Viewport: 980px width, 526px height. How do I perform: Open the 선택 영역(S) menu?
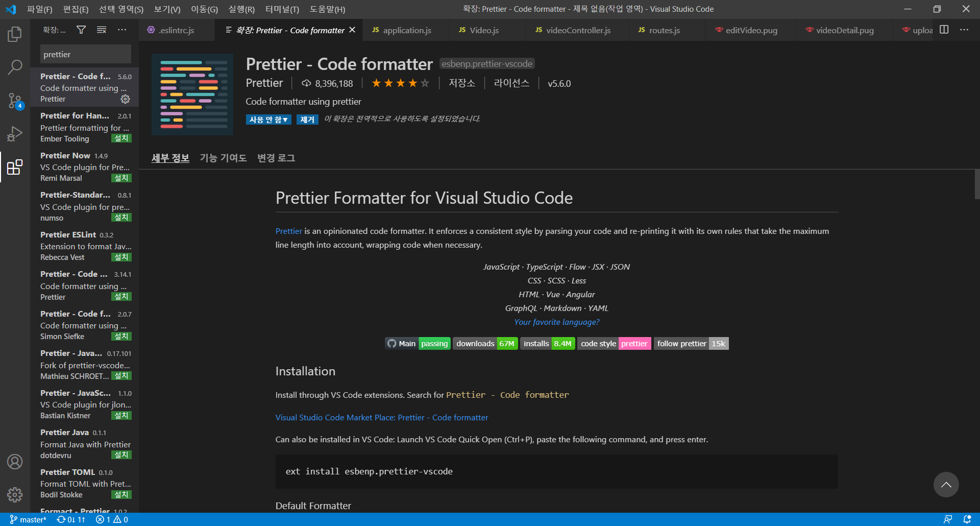pos(121,9)
